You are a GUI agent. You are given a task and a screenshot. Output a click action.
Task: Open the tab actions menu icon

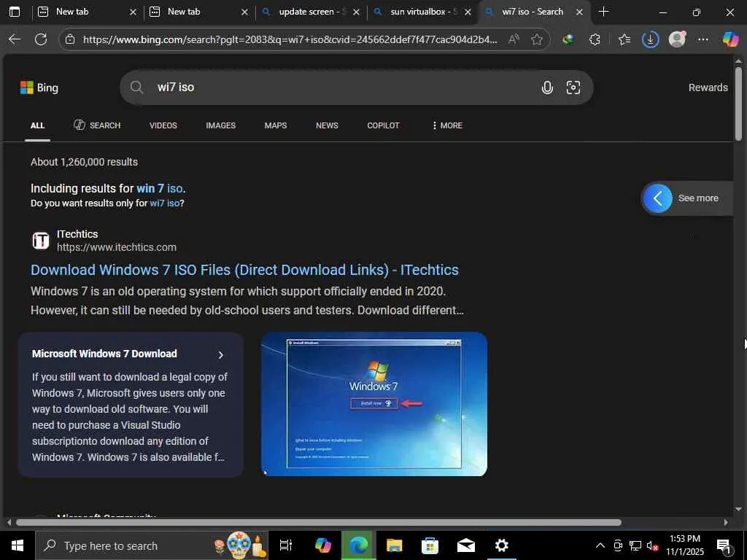click(x=15, y=12)
